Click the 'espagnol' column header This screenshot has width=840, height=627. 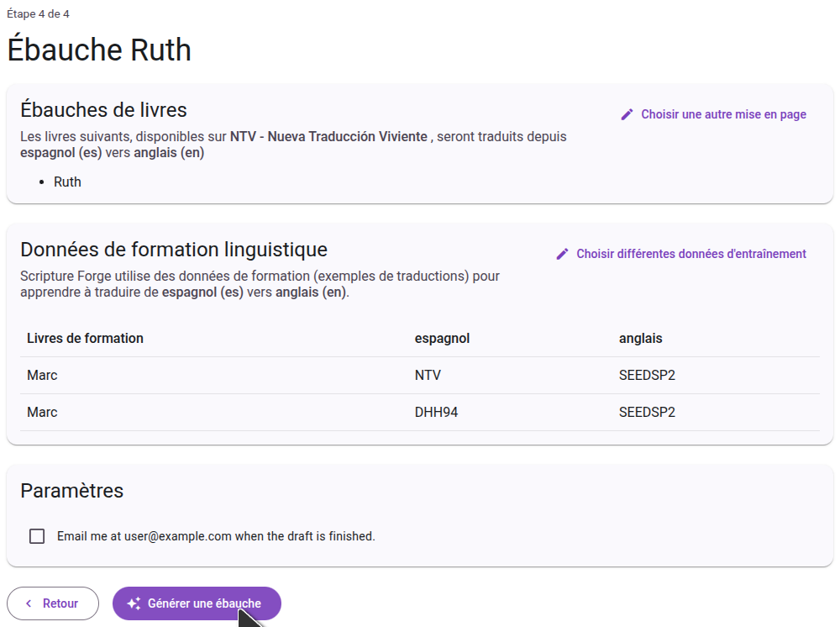(442, 338)
